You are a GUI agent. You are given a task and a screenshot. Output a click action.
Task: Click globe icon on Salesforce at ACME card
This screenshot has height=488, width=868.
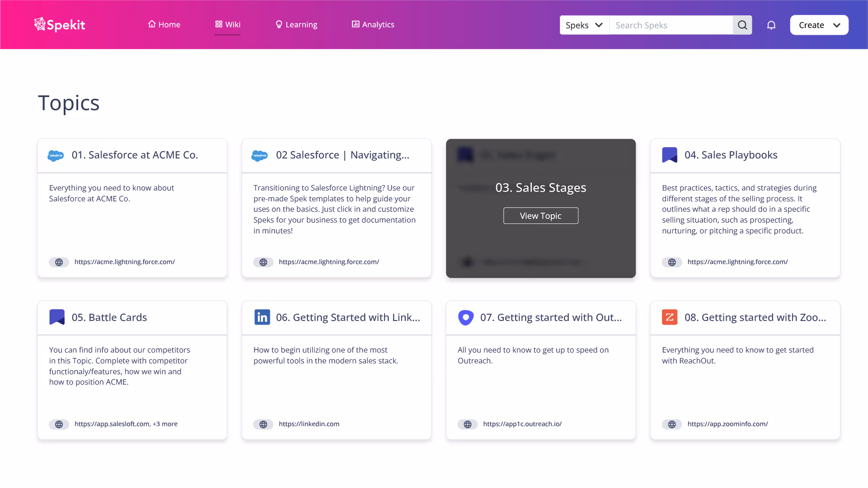59,262
